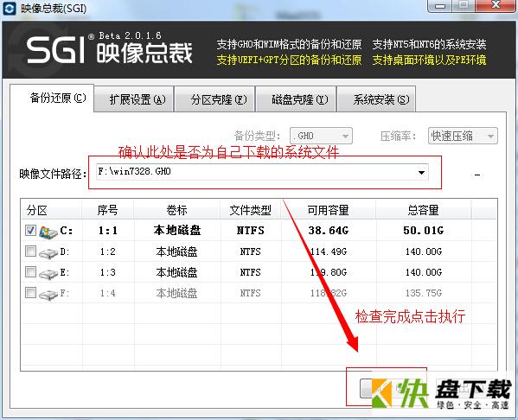Click the E: drive icon

point(48,273)
